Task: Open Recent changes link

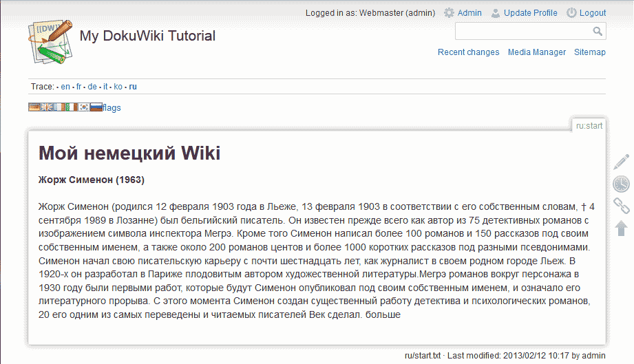Action: [x=468, y=52]
